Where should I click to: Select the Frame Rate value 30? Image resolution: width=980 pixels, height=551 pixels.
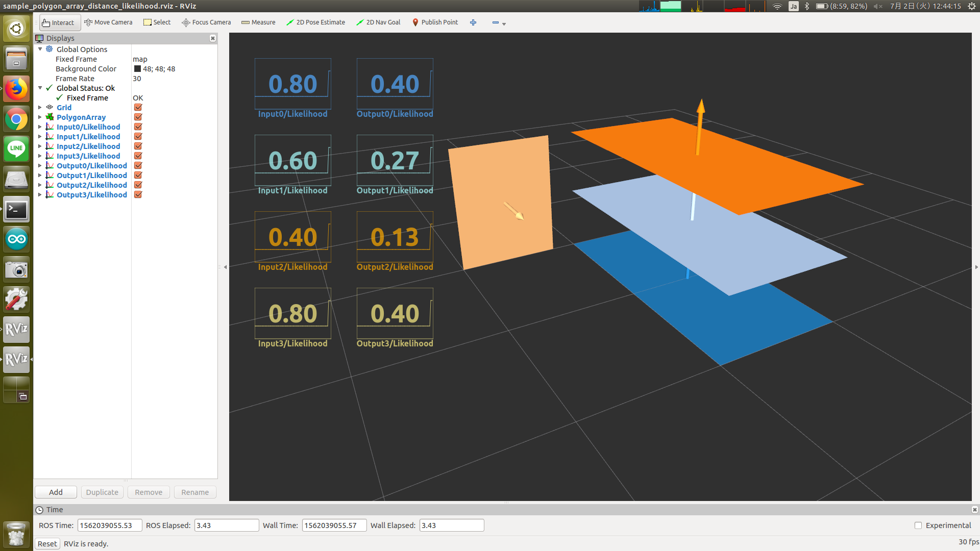pyautogui.click(x=137, y=79)
